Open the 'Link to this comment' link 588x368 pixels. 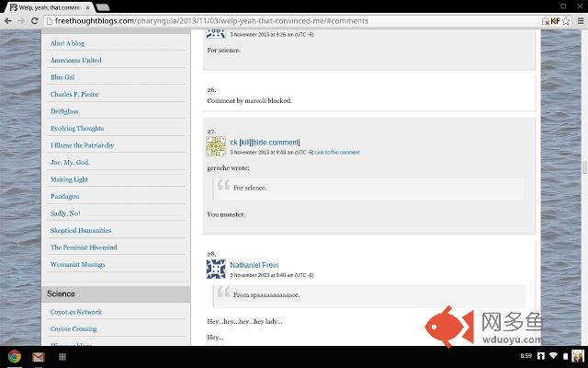(337, 153)
